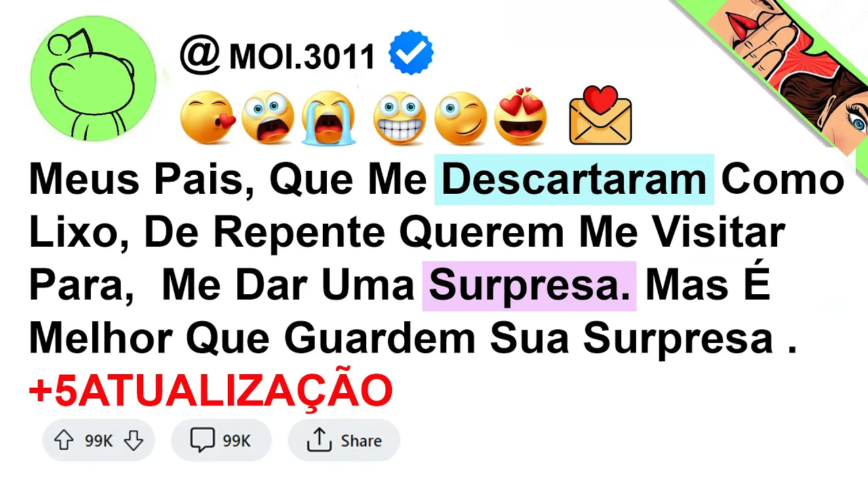Click the love letter envelope emoji
Image resolution: width=868 pixels, height=488 pixels.
[600, 116]
